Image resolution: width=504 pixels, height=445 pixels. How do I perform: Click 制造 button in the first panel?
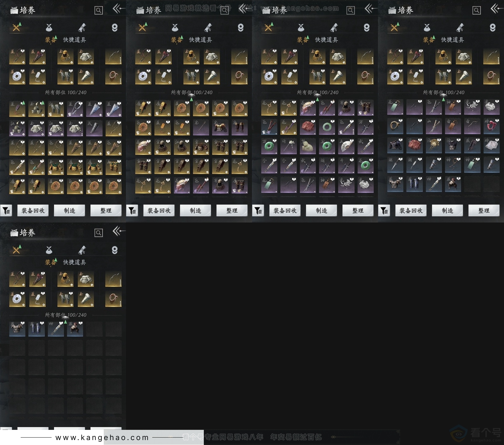click(69, 211)
